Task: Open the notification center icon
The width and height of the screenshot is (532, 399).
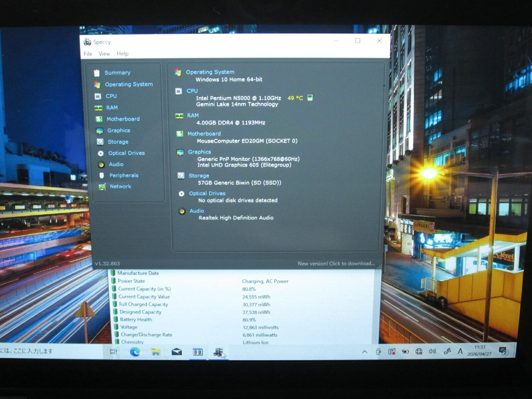Action: (503, 351)
